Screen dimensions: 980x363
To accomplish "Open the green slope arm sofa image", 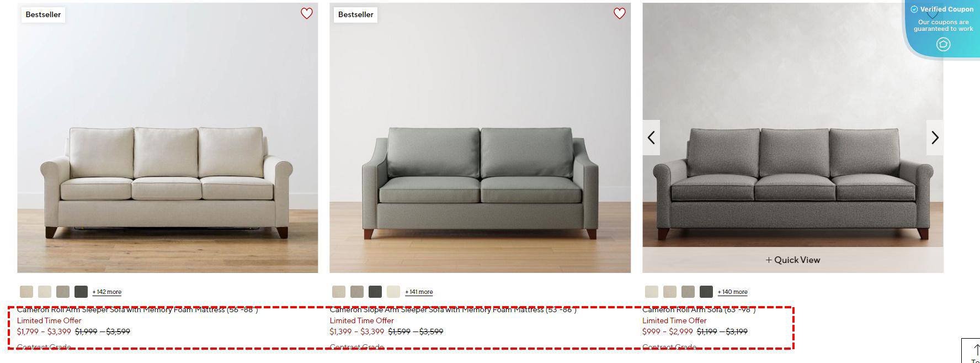I will point(480,138).
